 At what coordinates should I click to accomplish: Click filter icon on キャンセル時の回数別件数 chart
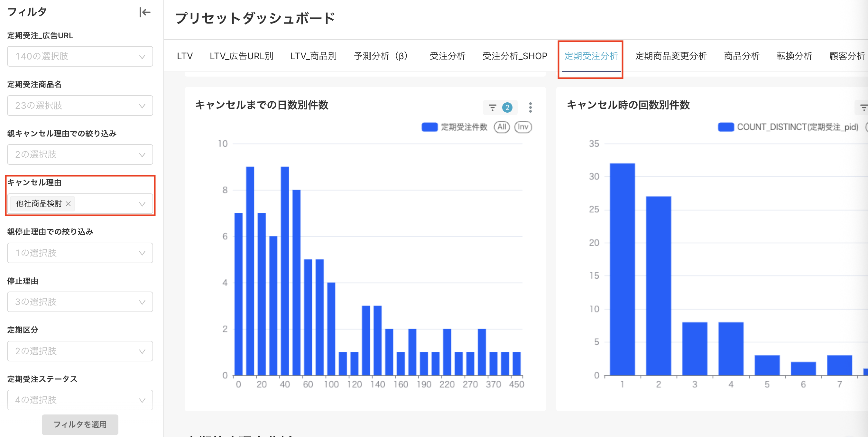(x=863, y=107)
